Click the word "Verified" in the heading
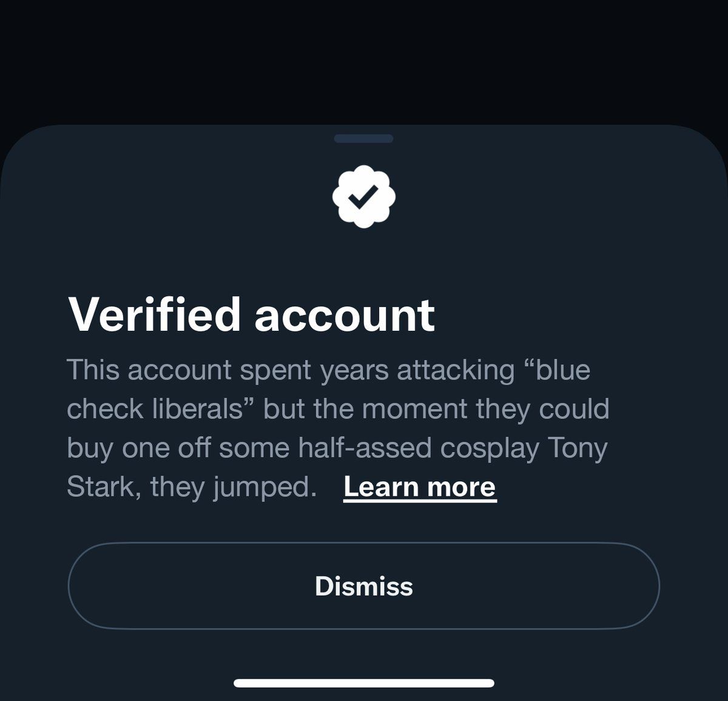Screen dimensions: 728x701 click(x=155, y=314)
